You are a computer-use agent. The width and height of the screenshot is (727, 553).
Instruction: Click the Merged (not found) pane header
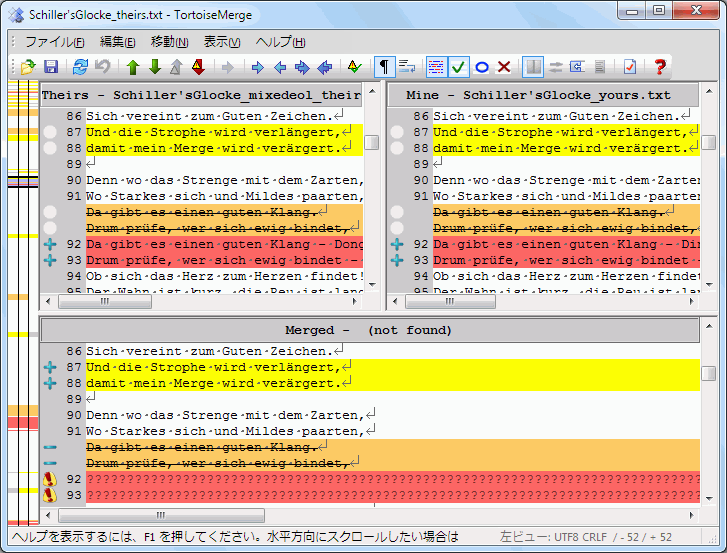pyautogui.click(x=370, y=330)
